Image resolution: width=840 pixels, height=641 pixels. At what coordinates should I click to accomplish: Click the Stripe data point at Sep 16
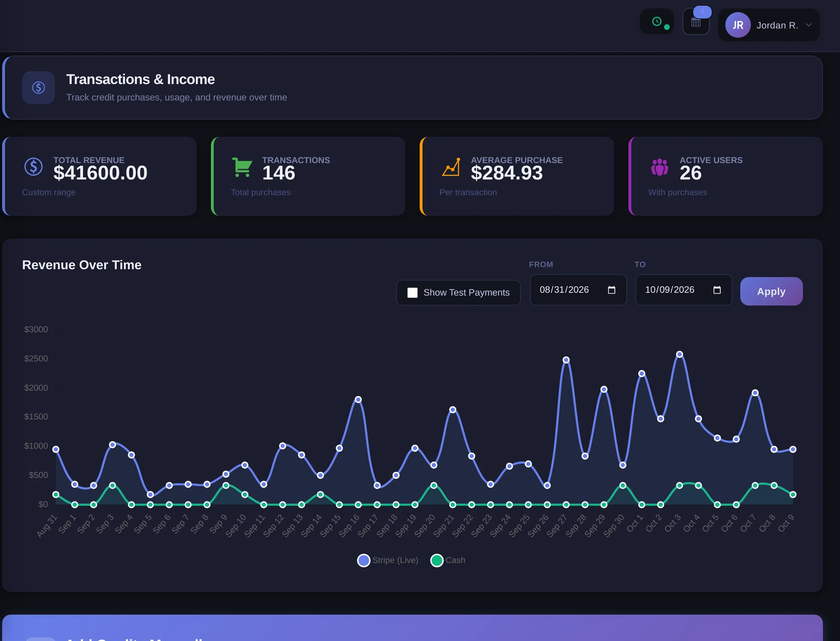[358, 399]
